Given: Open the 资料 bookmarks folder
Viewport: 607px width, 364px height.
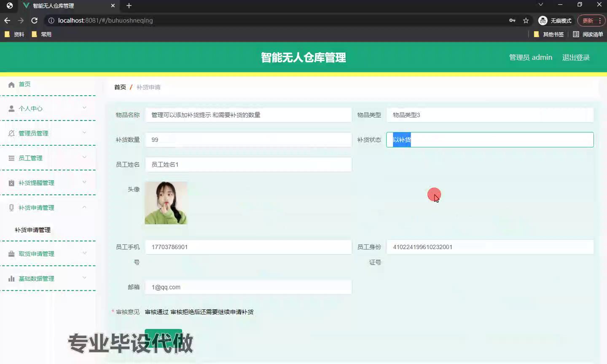Looking at the screenshot, I should tap(14, 35).
